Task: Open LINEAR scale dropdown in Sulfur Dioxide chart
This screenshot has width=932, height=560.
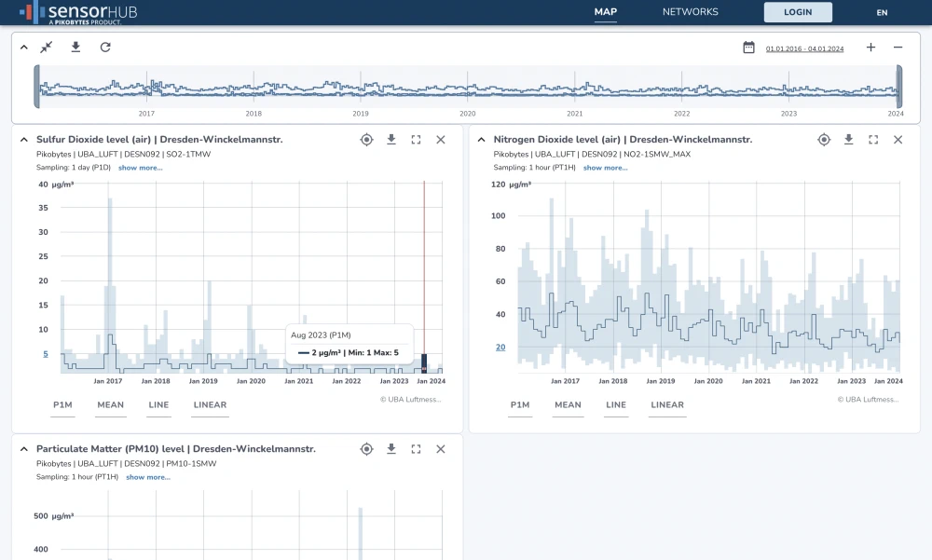Action: pos(210,404)
